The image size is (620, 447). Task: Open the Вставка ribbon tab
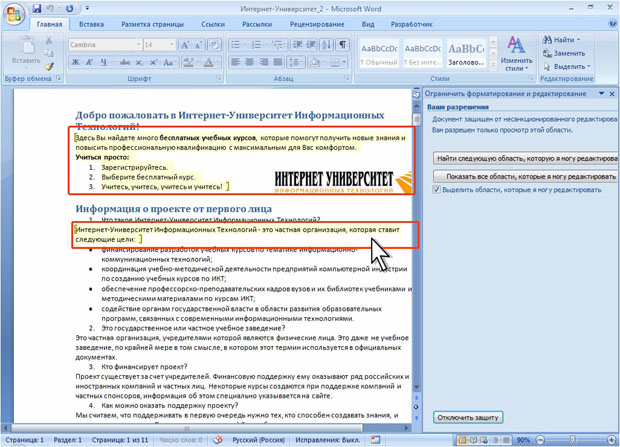tap(91, 23)
